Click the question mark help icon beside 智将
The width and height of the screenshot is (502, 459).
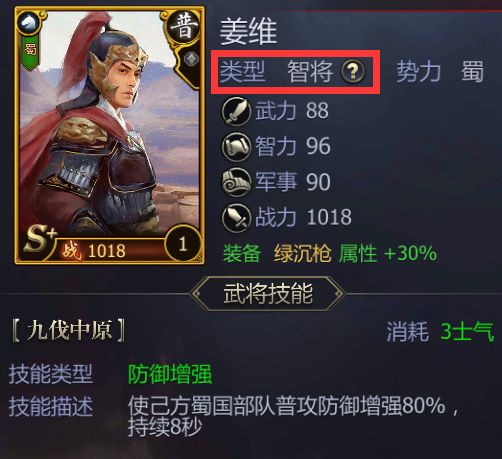pos(353,71)
